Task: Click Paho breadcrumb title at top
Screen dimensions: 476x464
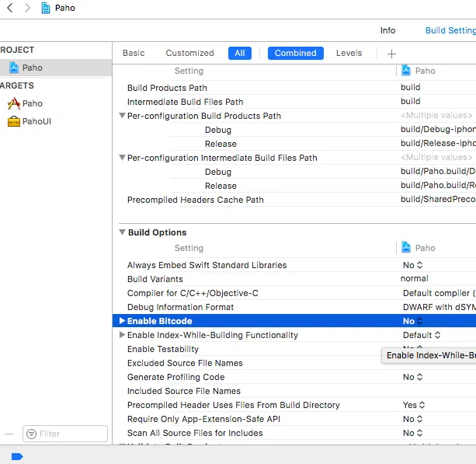Action: pos(65,8)
